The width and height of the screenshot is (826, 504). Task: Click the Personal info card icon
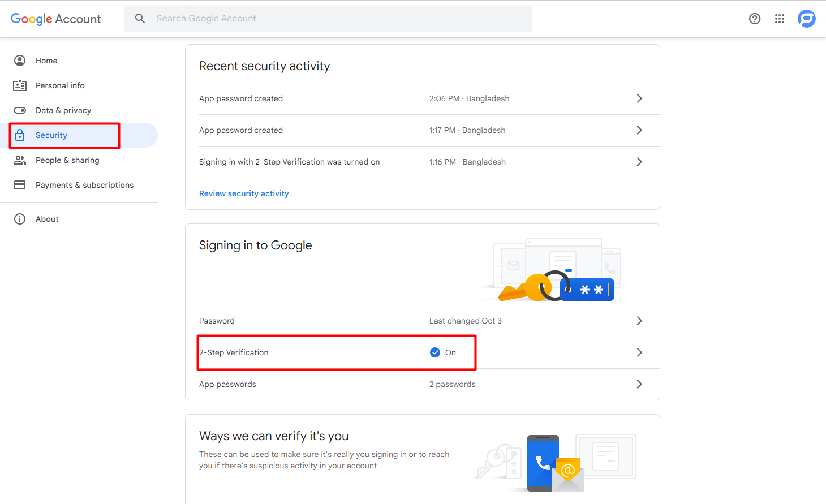(20, 85)
